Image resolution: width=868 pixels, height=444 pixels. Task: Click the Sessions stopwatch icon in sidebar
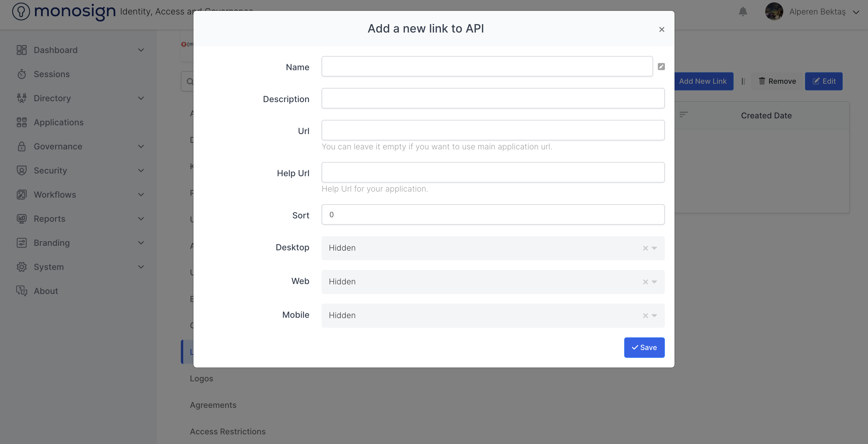pyautogui.click(x=22, y=74)
